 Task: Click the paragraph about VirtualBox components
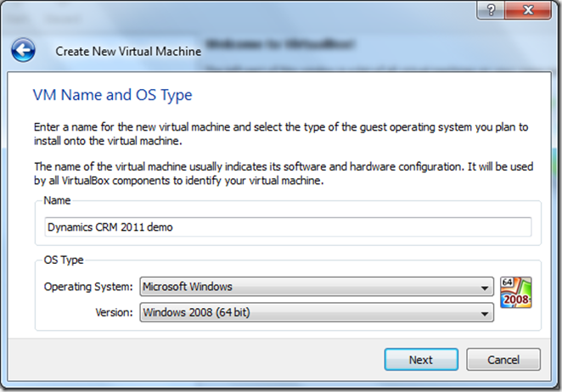280,173
